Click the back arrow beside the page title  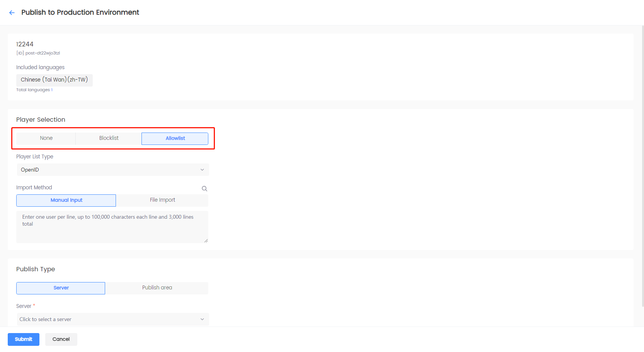(12, 13)
